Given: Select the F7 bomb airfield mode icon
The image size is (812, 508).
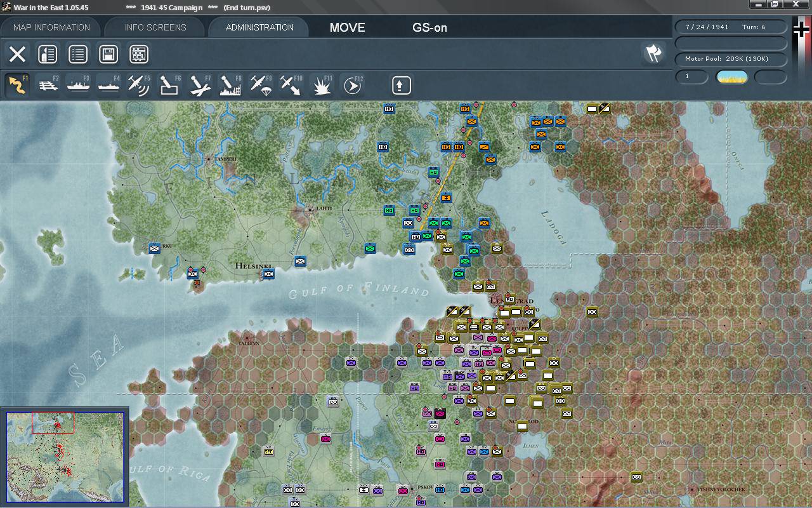Looking at the screenshot, I should click(x=200, y=85).
